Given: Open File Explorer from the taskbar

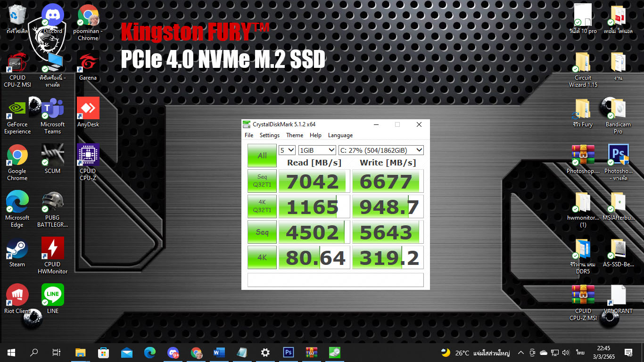Looking at the screenshot, I should [x=81, y=352].
